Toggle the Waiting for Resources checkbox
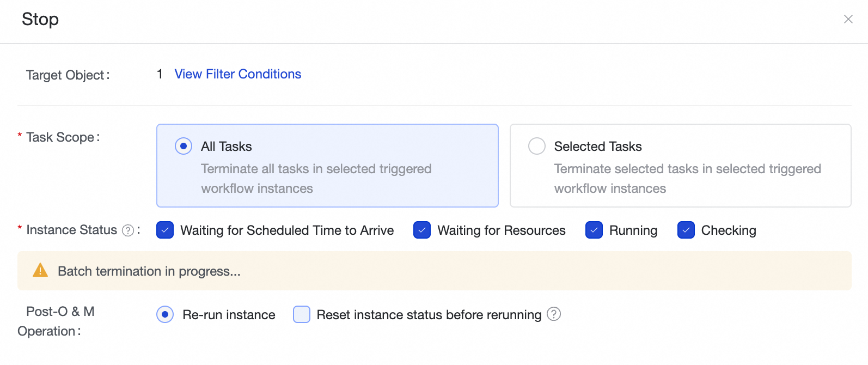Image resolution: width=868 pixels, height=365 pixels. click(422, 230)
